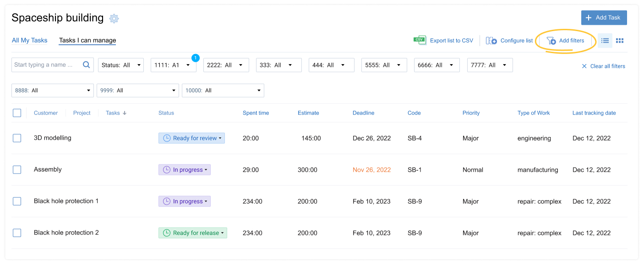The image size is (644, 266).
Task: Sort by Estimate column header
Action: pos(308,113)
